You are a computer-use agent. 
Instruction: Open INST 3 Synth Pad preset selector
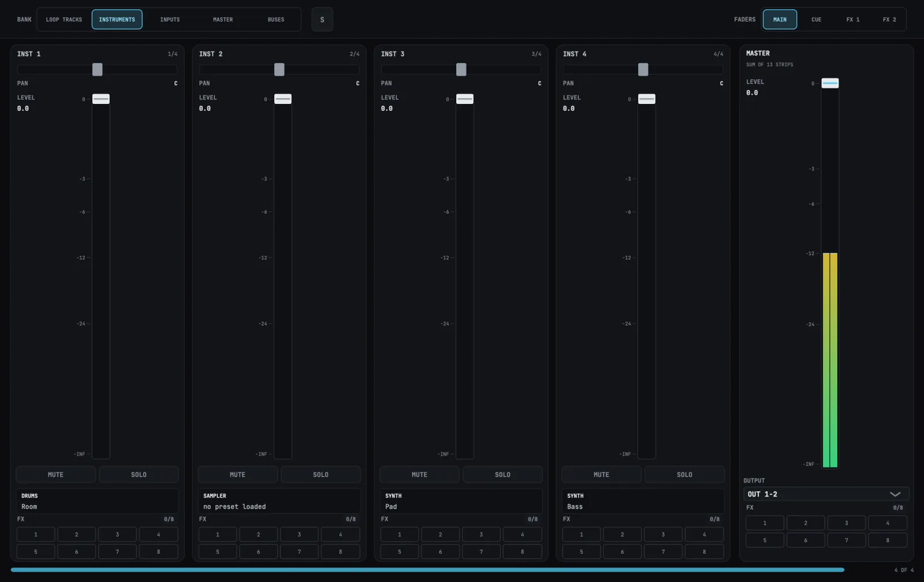[461, 501]
